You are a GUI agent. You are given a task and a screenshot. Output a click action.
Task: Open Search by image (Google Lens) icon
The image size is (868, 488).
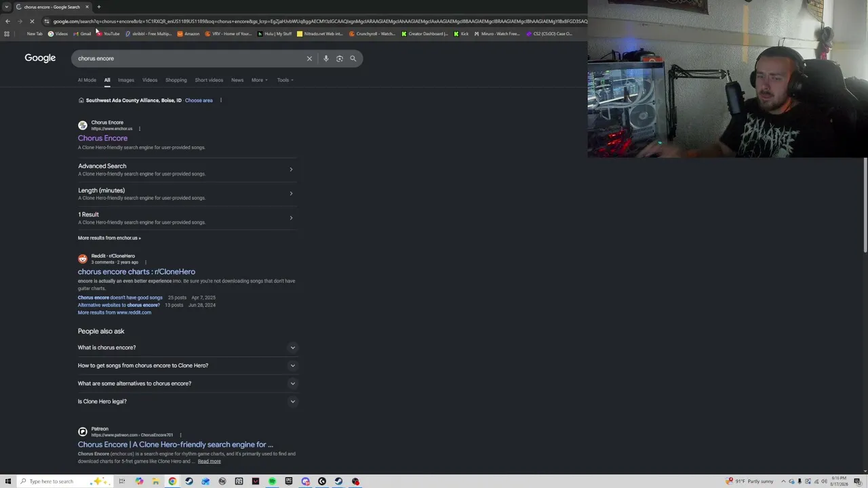pos(340,58)
